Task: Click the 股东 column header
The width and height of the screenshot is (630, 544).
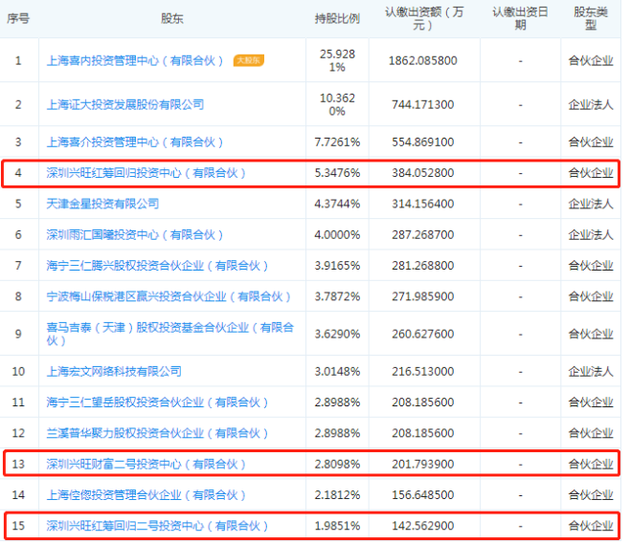Action: (172, 18)
